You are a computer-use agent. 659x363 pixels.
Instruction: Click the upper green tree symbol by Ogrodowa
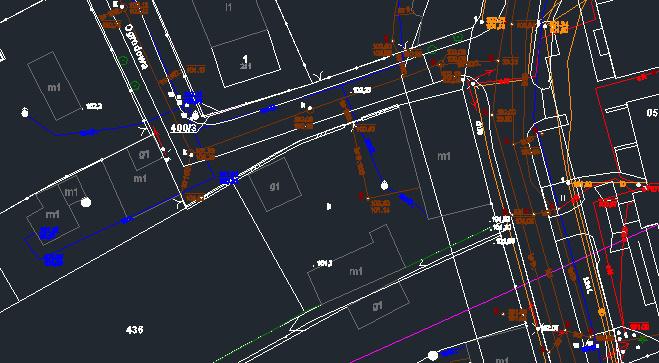(124, 61)
